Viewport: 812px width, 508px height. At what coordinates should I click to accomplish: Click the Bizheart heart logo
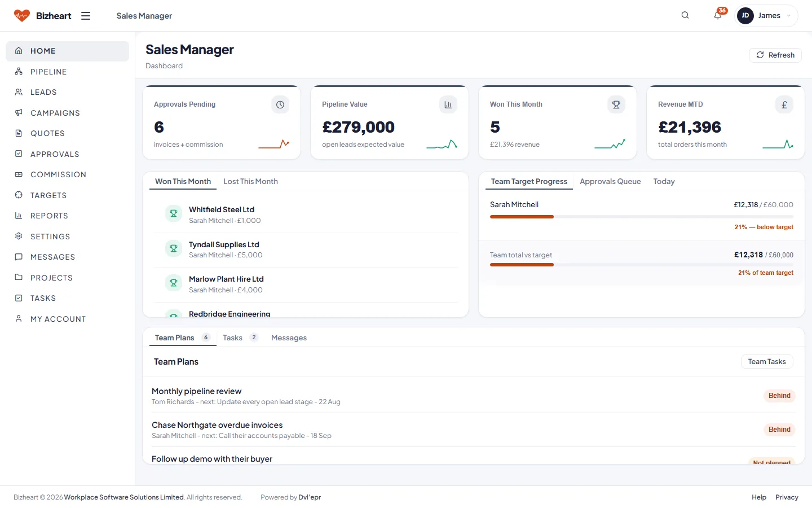click(x=22, y=16)
